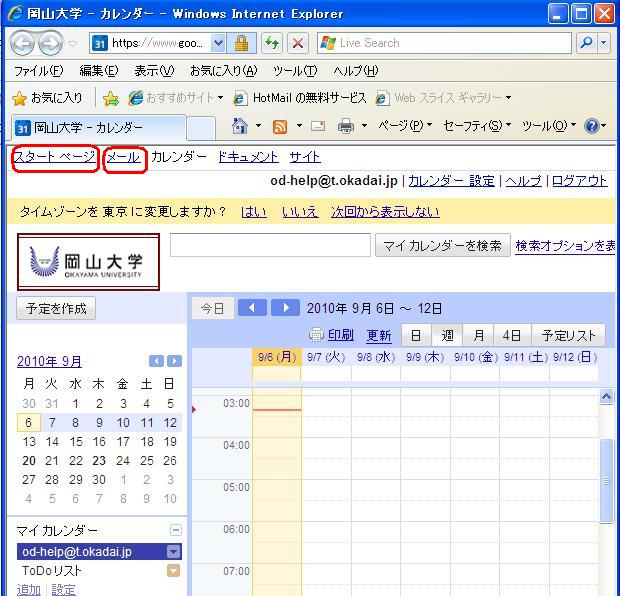Switch to 月 month view
Screen dimensions: 620x596
pos(478,335)
